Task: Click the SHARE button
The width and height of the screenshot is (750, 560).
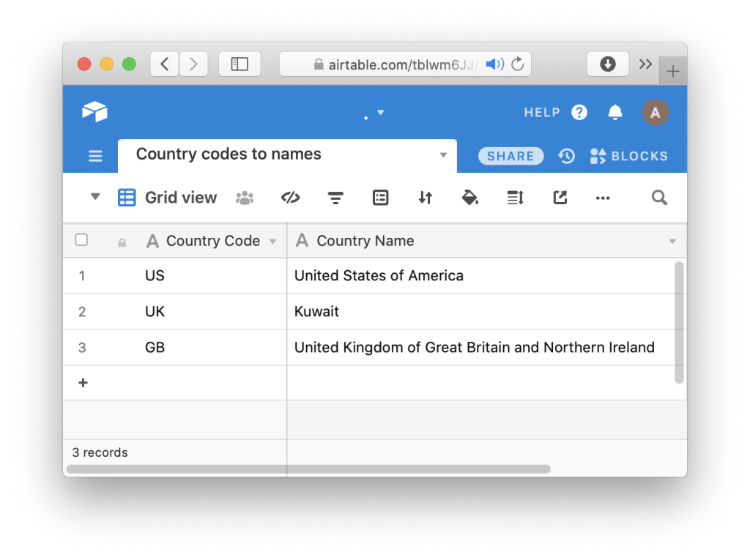Action: click(x=510, y=156)
